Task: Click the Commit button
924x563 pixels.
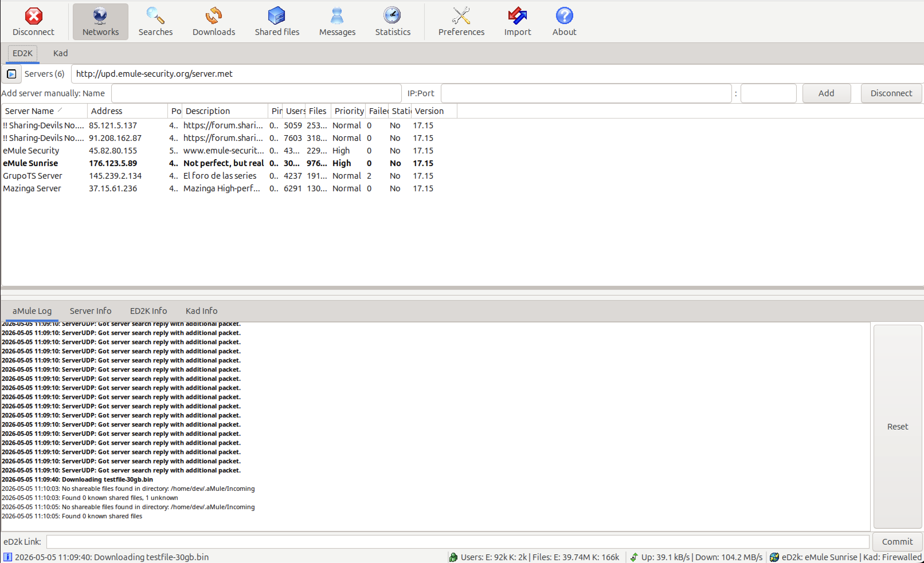Action: 897,541
